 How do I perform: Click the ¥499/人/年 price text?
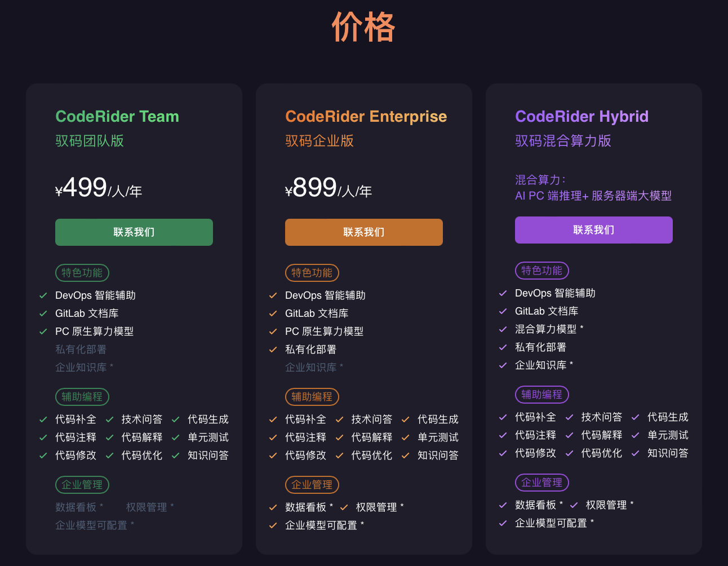pyautogui.click(x=99, y=188)
